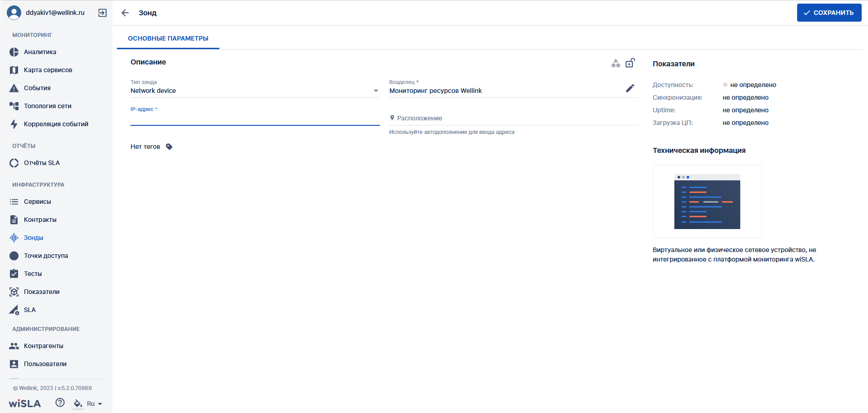Open Отчёты SLA menu item
Image resolution: width=868 pixels, height=413 pixels.
(42, 163)
